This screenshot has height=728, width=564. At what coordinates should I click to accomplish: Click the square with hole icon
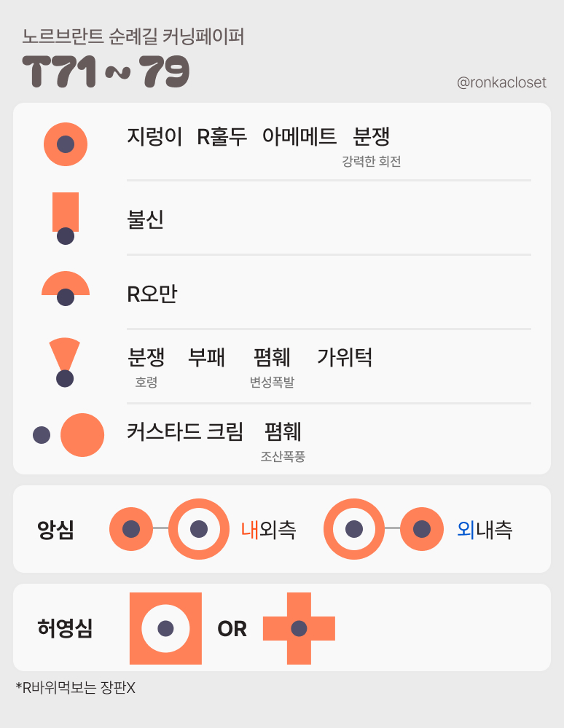pyautogui.click(x=165, y=628)
